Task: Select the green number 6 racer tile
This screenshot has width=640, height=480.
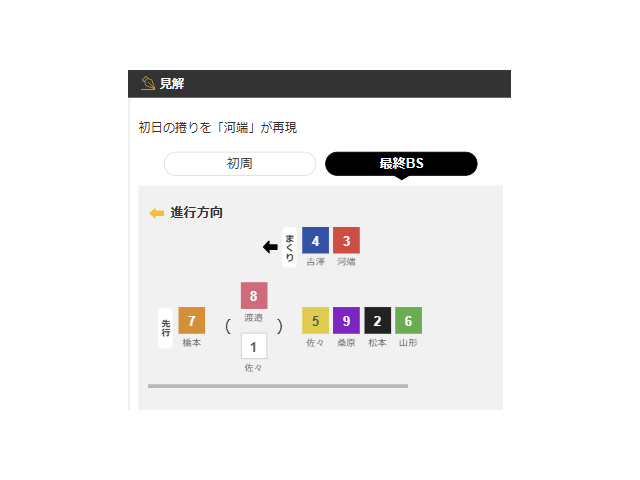Action: [408, 320]
